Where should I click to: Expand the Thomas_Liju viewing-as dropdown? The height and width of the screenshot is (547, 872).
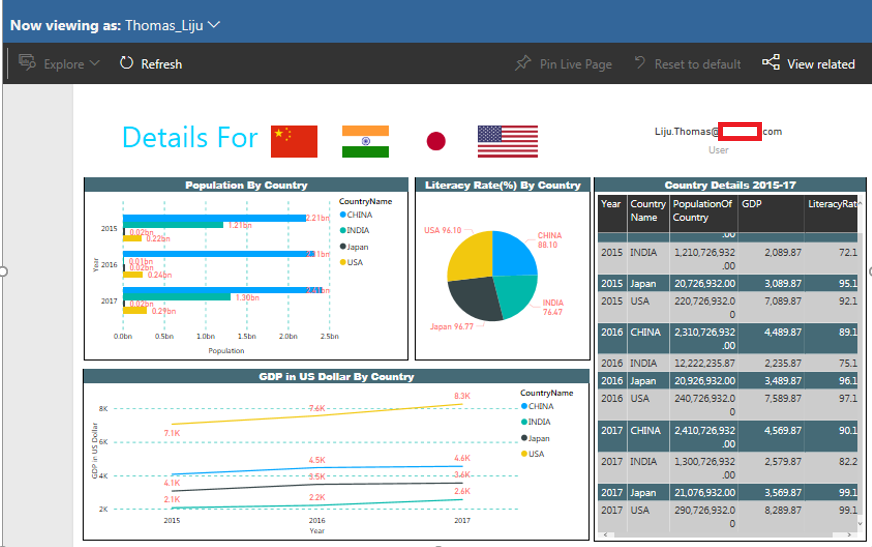point(215,24)
